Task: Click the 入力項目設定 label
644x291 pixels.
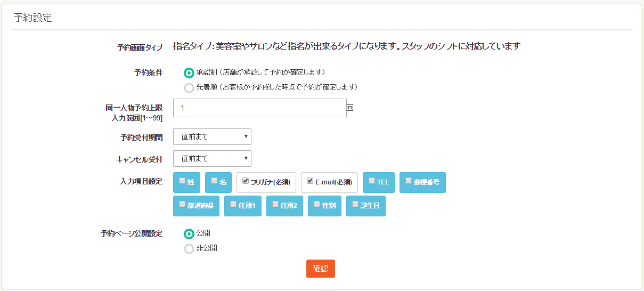Action: [x=142, y=181]
